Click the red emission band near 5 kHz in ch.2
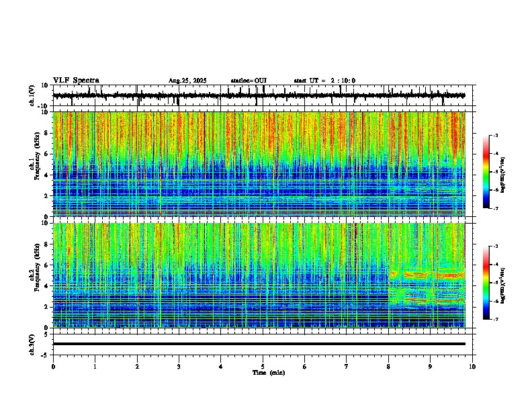This screenshot has width=532, height=411. coord(427,274)
